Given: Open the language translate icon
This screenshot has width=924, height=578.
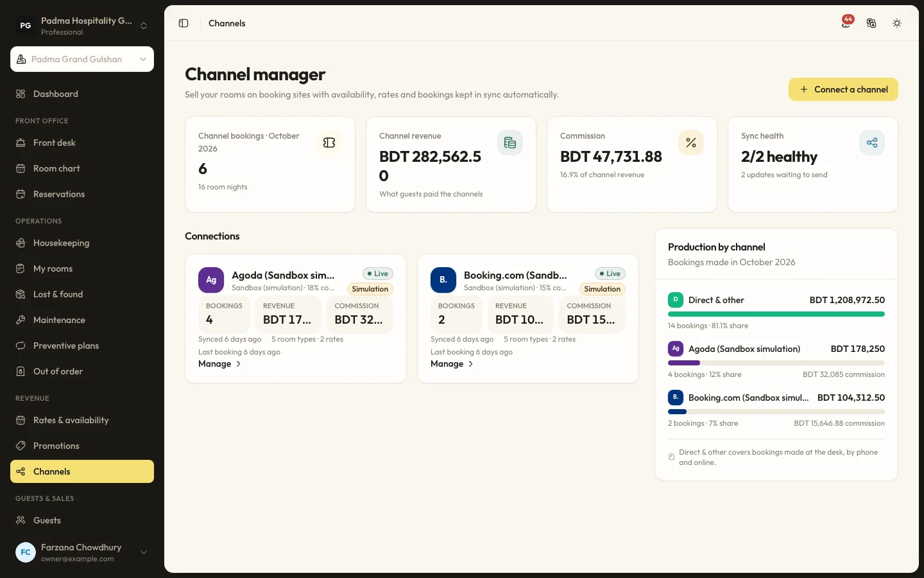Looking at the screenshot, I should tap(871, 23).
